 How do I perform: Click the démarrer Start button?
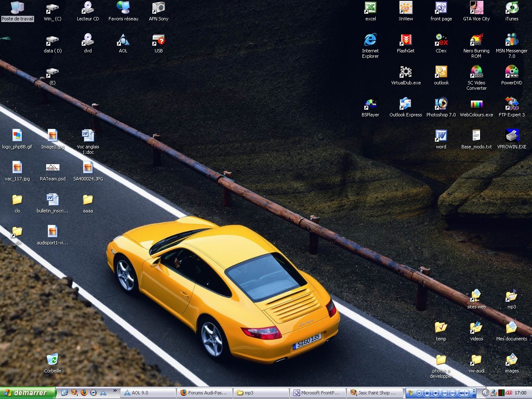pyautogui.click(x=27, y=393)
